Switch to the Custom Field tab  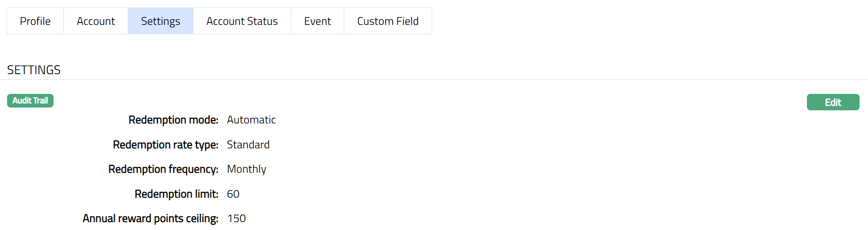[x=388, y=21]
